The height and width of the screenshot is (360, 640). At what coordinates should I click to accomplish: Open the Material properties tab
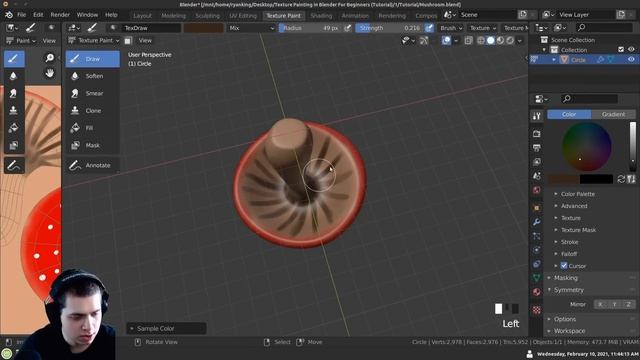537,292
